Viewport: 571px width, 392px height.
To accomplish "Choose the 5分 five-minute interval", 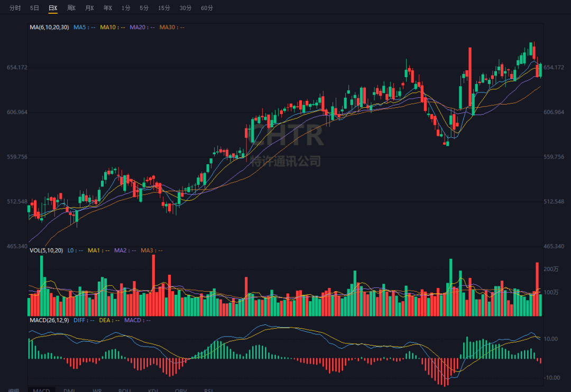I will [x=144, y=8].
